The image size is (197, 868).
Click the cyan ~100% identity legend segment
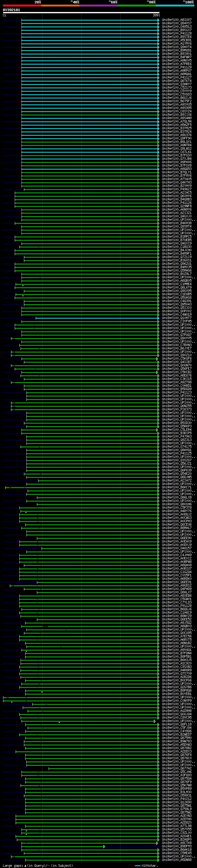click(x=175, y=6)
